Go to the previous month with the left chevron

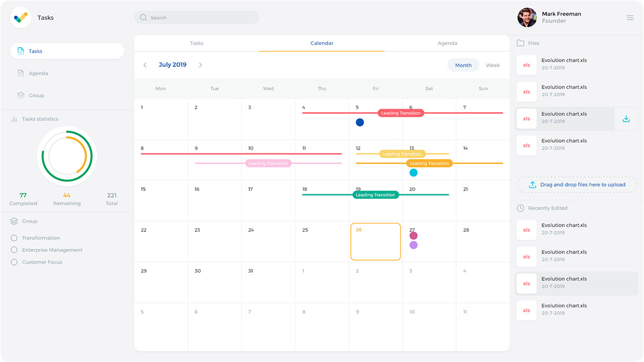tap(145, 65)
